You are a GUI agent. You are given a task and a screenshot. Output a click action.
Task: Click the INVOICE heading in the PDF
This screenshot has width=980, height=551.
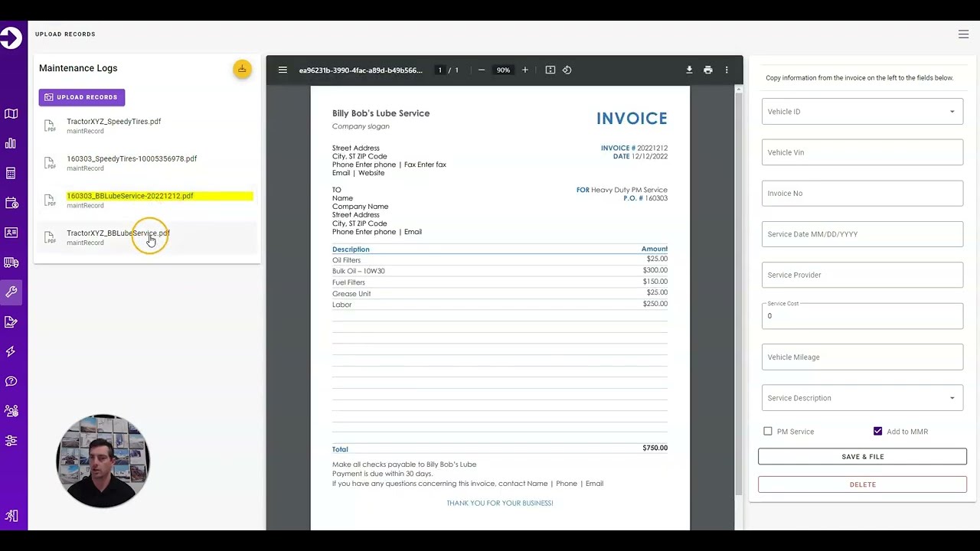coord(632,119)
